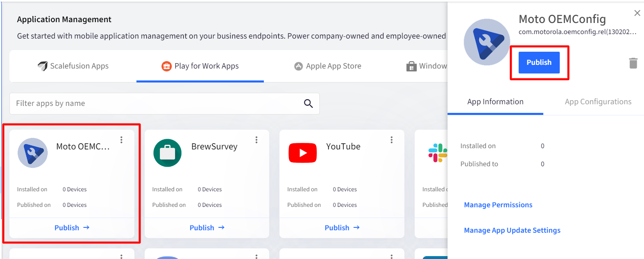Click the search magnifier icon

coord(308,103)
